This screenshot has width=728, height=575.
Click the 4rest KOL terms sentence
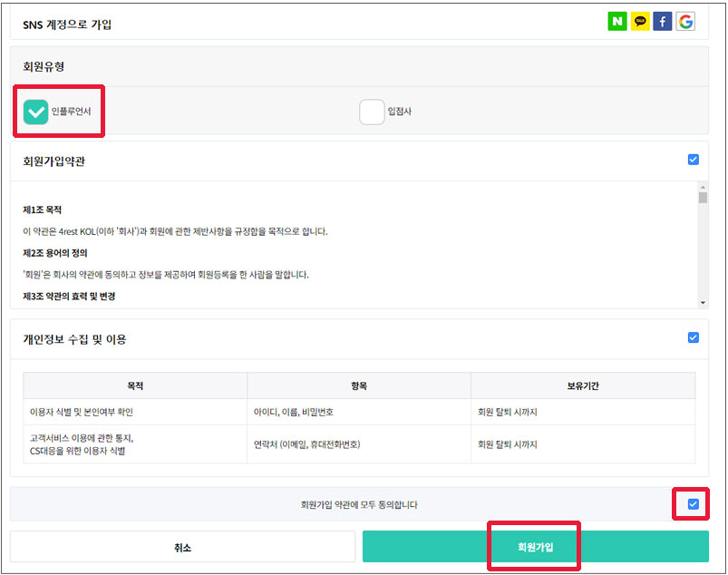click(x=175, y=231)
